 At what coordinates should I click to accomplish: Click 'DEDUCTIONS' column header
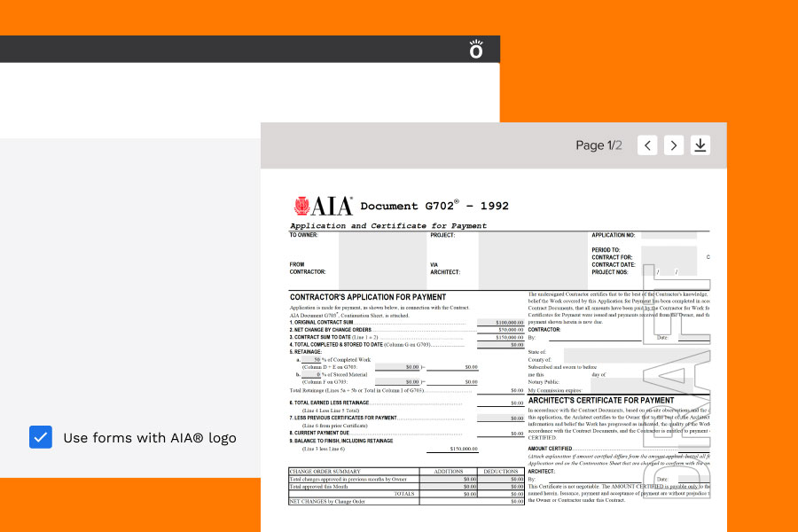tap(501, 472)
